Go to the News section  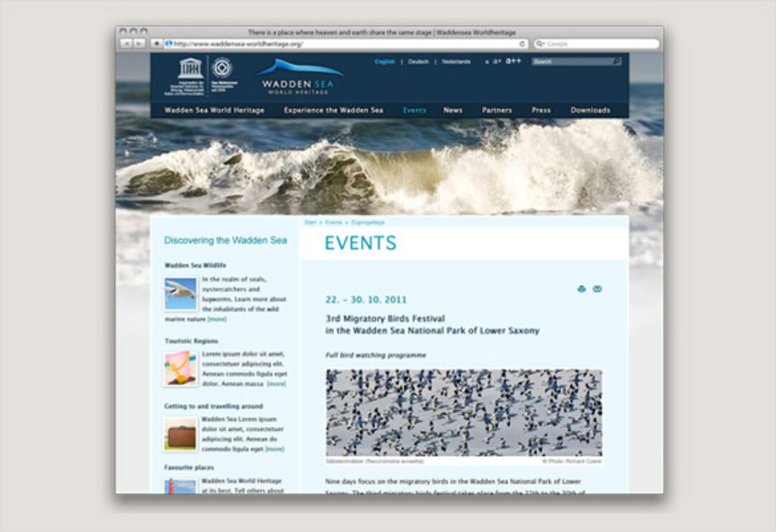tap(453, 111)
